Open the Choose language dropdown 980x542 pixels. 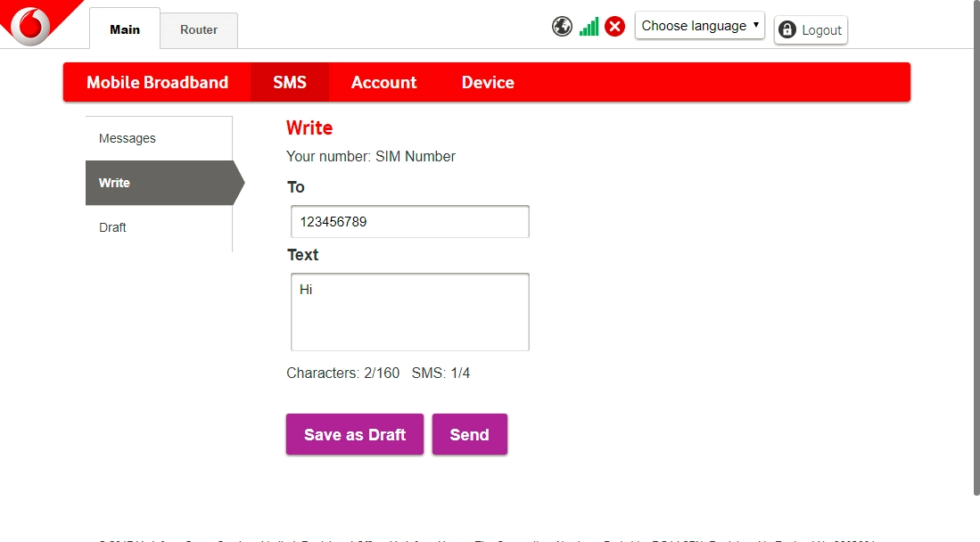[699, 26]
